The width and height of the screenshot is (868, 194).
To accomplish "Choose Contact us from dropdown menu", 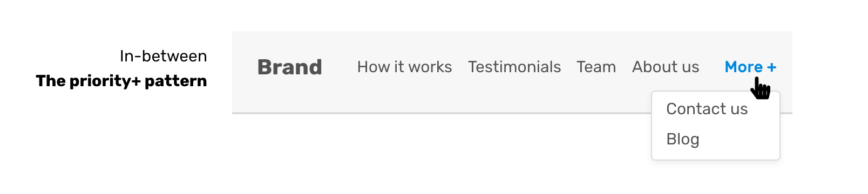I will [707, 109].
